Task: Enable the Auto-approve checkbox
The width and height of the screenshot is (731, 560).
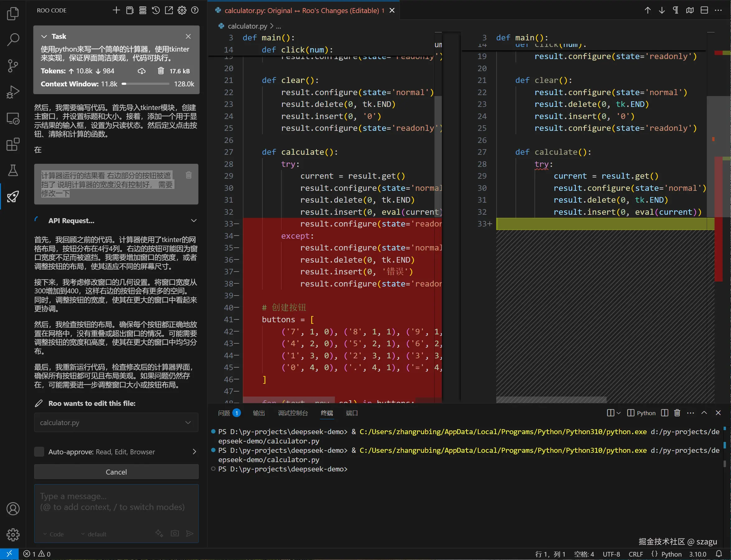Action: click(39, 452)
